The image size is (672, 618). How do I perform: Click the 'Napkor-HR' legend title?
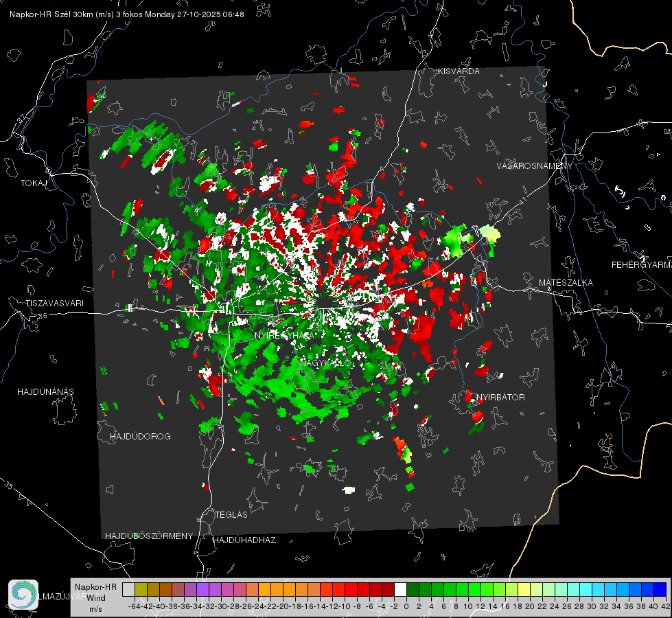(x=95, y=587)
